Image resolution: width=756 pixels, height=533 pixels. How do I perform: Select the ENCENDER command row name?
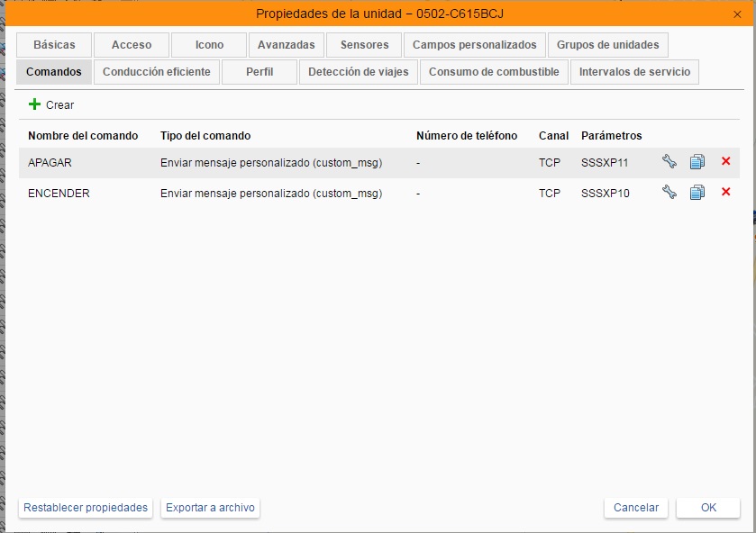tap(59, 194)
